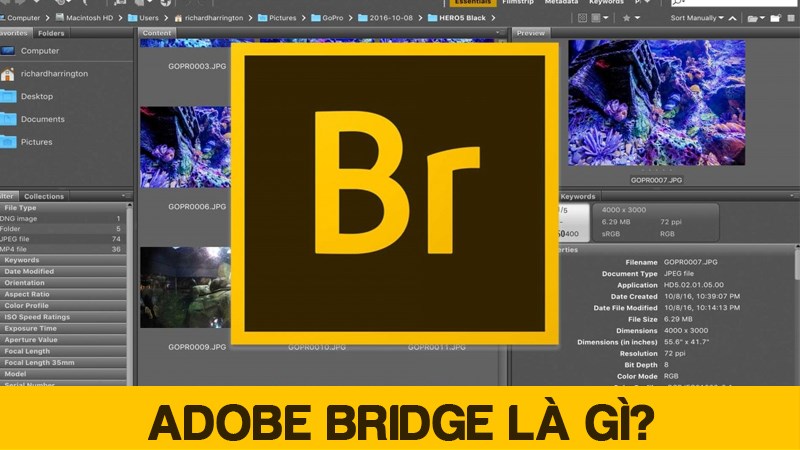Open the Desktop folder in Favorites
This screenshot has width=800, height=450.
tap(36, 96)
